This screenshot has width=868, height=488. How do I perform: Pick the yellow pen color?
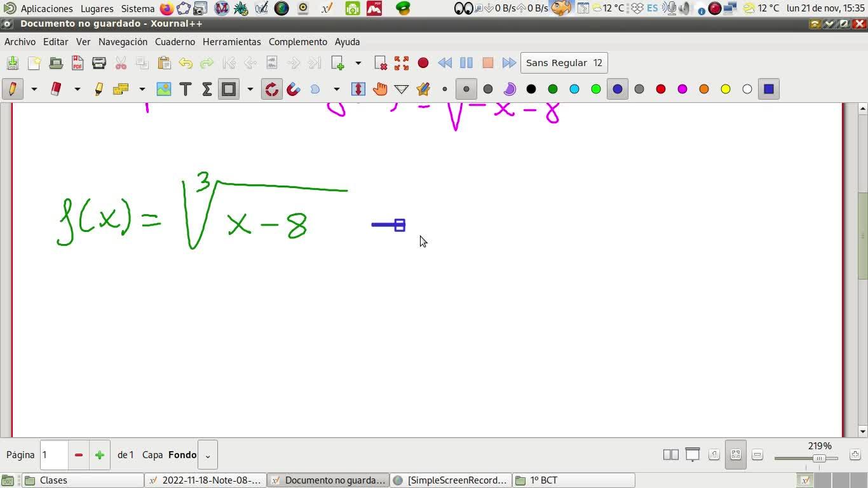pos(726,89)
